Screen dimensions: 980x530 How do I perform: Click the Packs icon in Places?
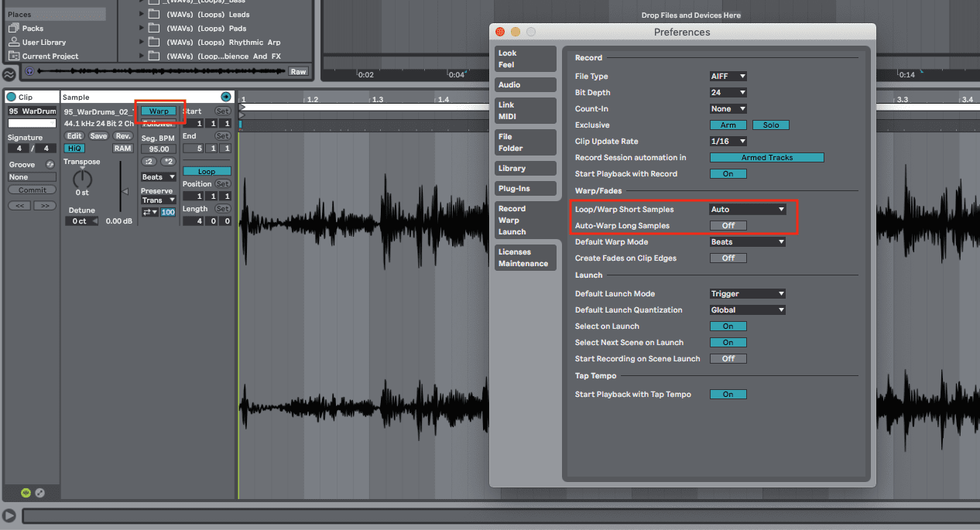point(14,28)
